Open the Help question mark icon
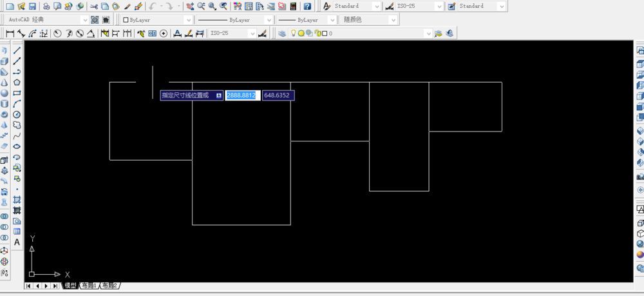 coord(307,6)
